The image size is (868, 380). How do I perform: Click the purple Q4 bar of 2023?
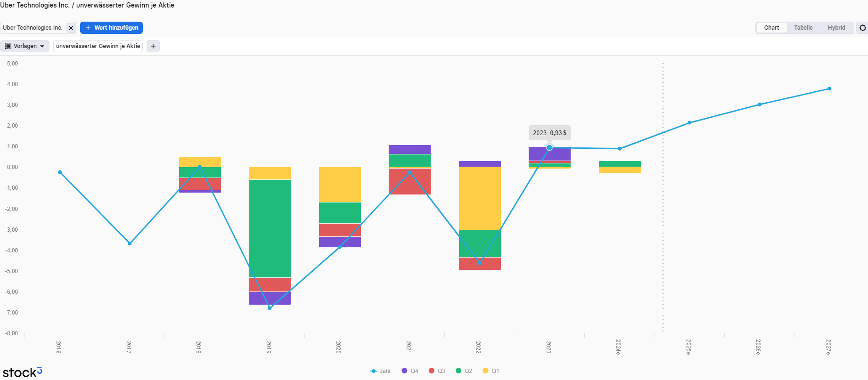[549, 154]
